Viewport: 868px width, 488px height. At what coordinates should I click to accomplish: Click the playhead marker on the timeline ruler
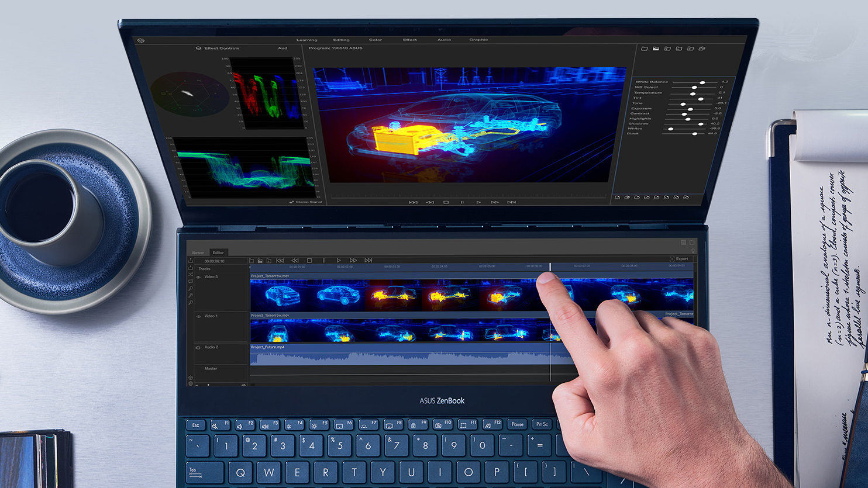[550, 267]
